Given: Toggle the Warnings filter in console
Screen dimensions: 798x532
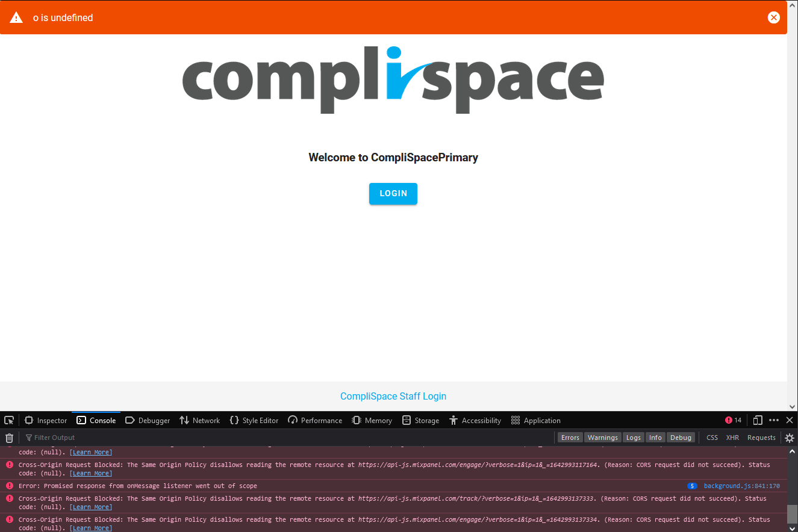Looking at the screenshot, I should pyautogui.click(x=603, y=438).
